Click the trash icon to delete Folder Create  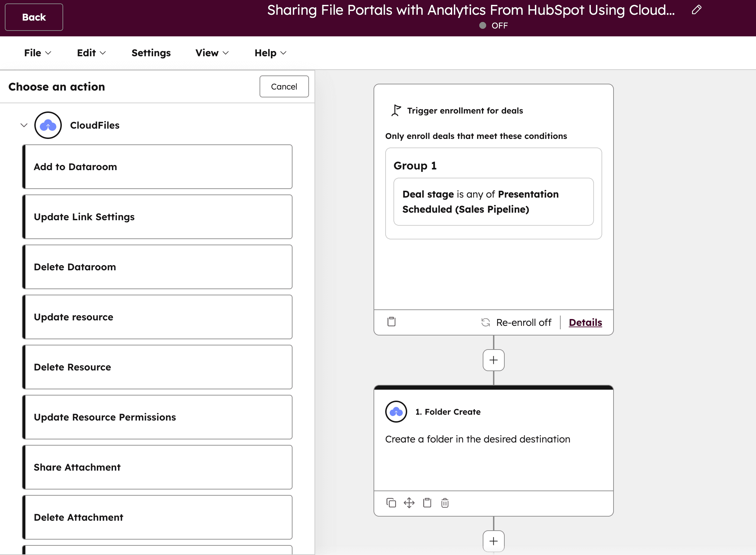tap(445, 503)
